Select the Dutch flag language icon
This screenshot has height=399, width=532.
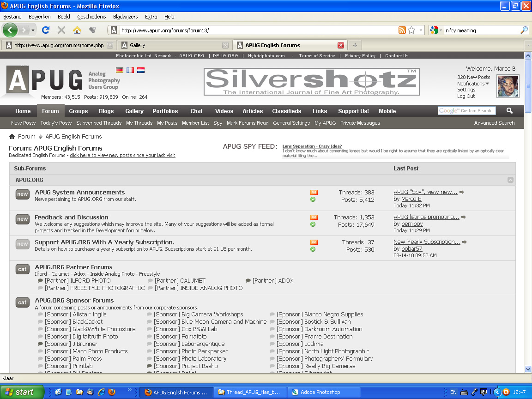click(x=141, y=70)
